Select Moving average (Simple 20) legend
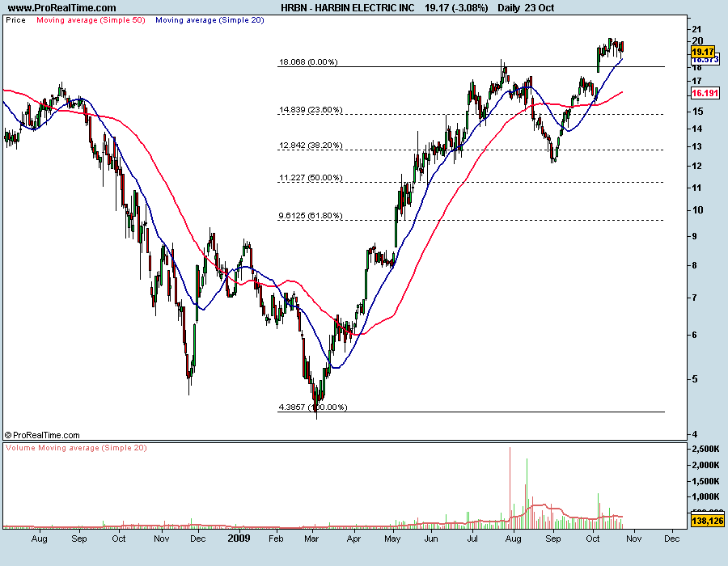This screenshot has width=728, height=566. point(210,20)
